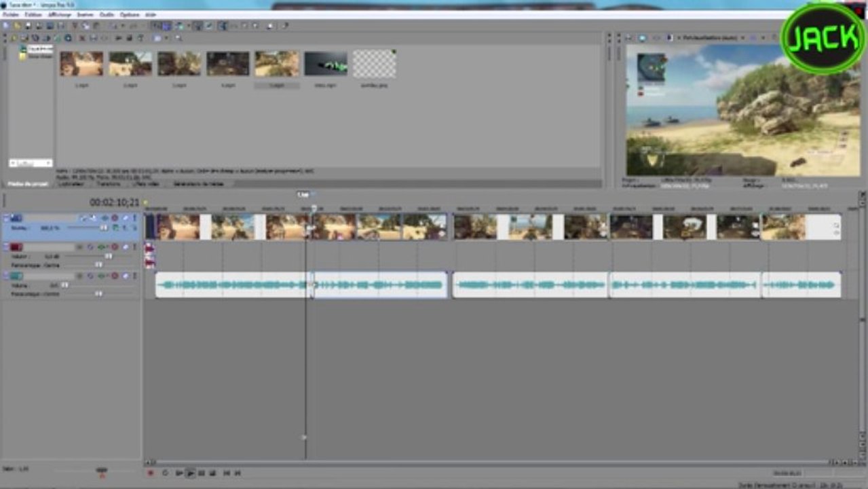Select the dark intro clip thumbnail with green logo

[325, 64]
